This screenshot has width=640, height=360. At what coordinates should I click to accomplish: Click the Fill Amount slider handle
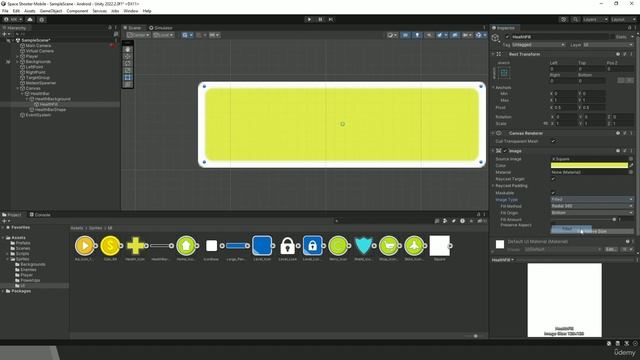pos(614,220)
